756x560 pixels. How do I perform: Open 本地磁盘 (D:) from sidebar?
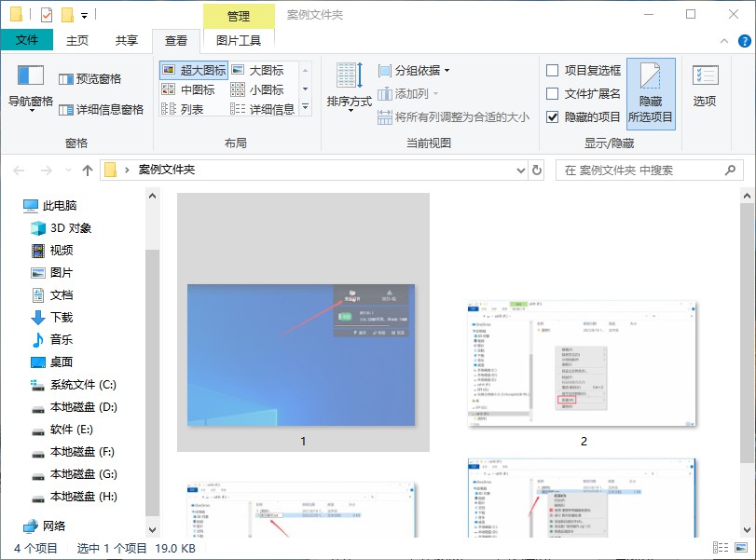pos(83,407)
